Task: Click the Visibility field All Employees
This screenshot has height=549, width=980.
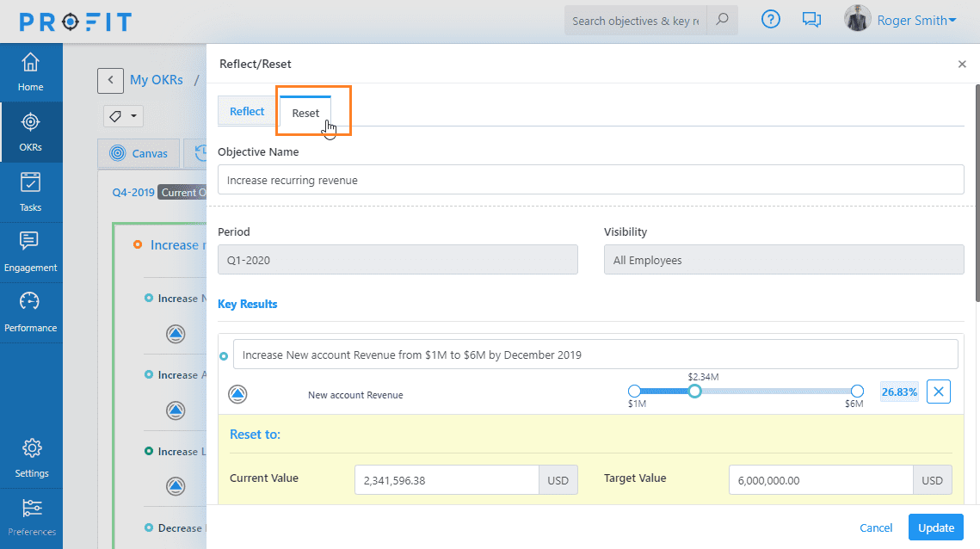Action: (784, 260)
